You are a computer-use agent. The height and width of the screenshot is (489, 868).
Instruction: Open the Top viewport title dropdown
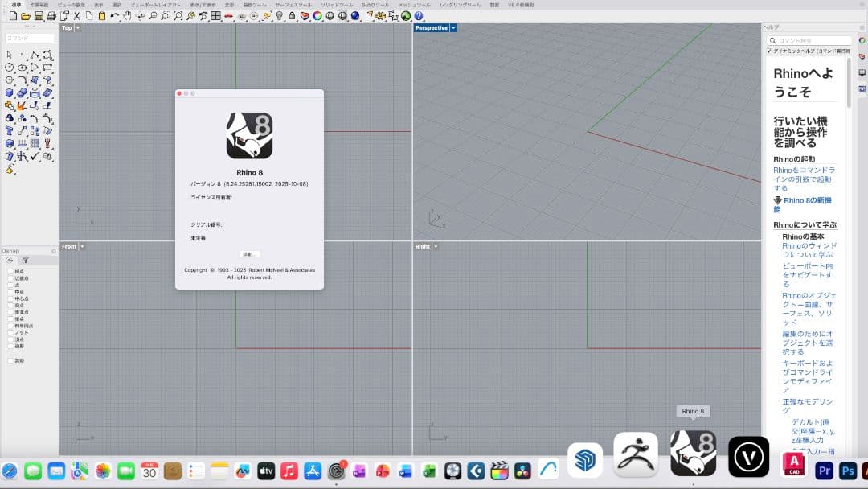coord(77,27)
